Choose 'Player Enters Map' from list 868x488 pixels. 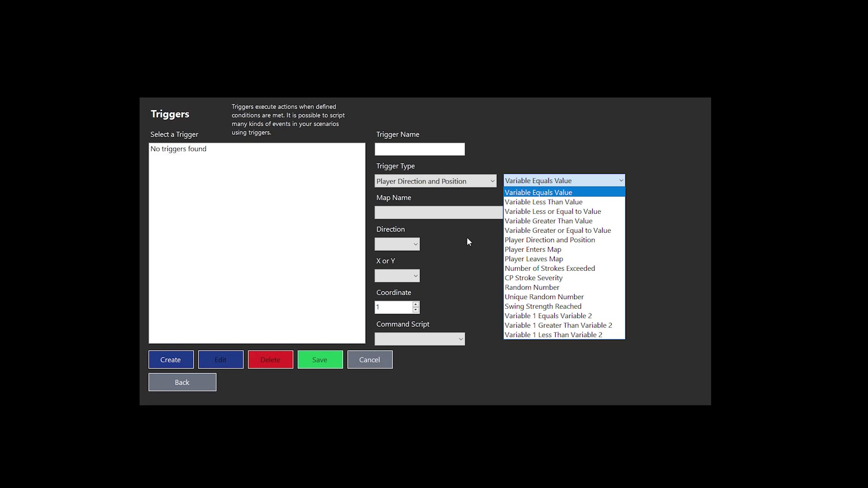click(x=533, y=249)
